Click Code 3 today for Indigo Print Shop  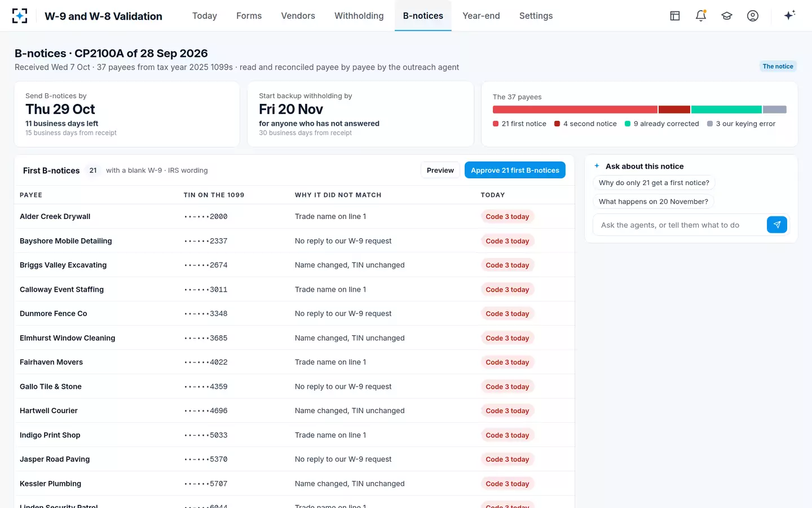pyautogui.click(x=507, y=435)
